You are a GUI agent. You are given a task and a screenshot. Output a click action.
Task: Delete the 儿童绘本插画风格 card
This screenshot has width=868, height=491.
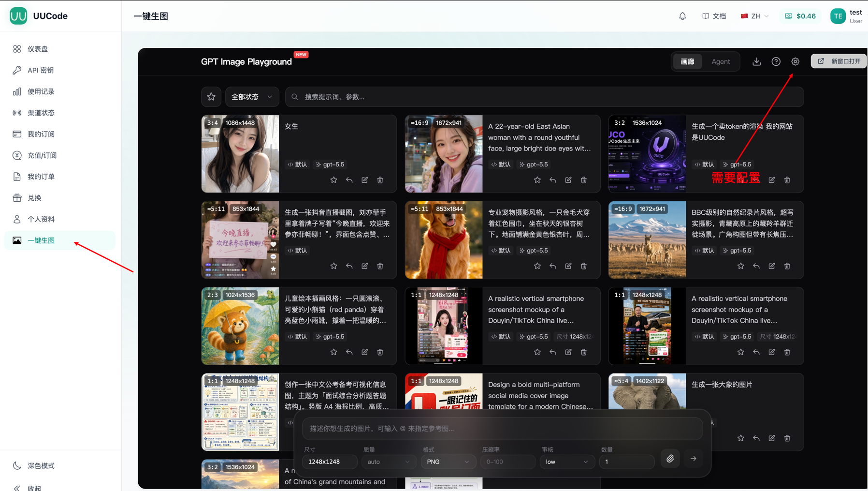coord(380,352)
